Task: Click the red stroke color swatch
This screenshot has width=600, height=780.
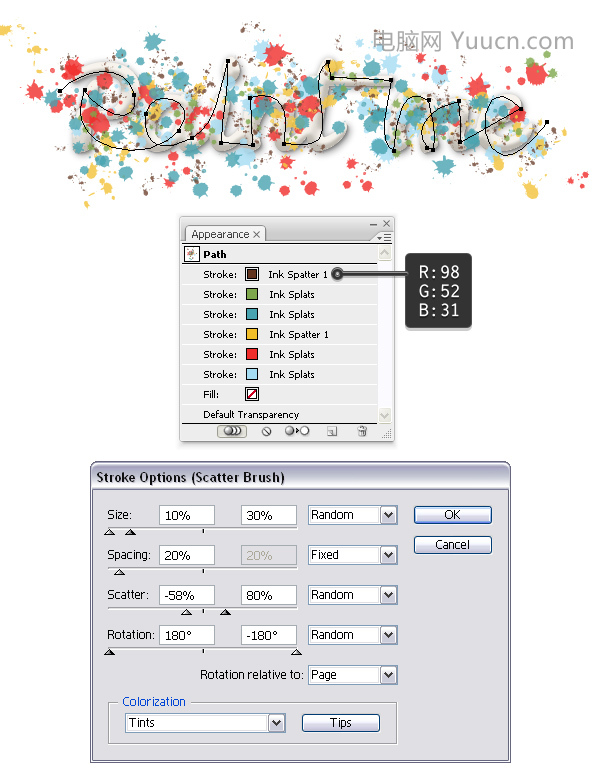Action: click(x=252, y=354)
